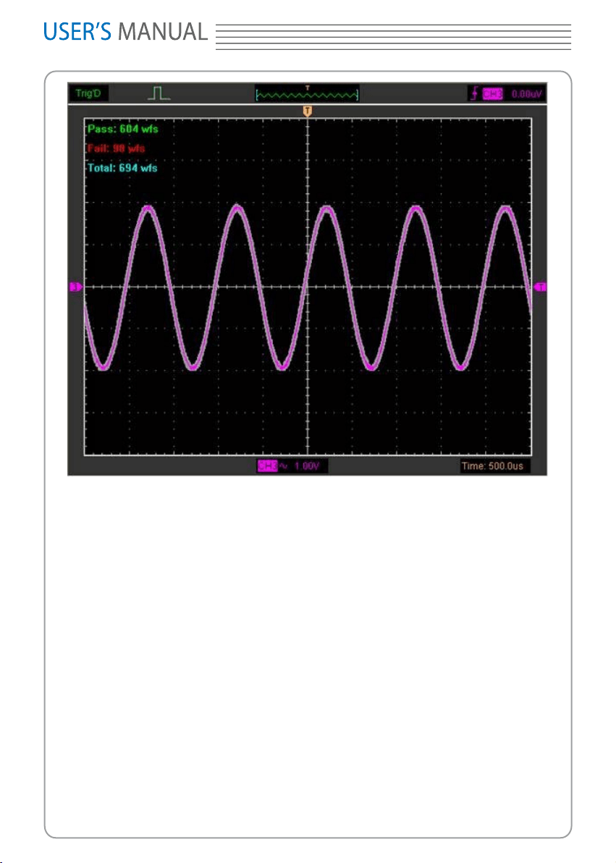Viewport: 616px width, 863px height.
Task: Click the rising edge trigger icon
Action: pyautogui.click(x=474, y=93)
